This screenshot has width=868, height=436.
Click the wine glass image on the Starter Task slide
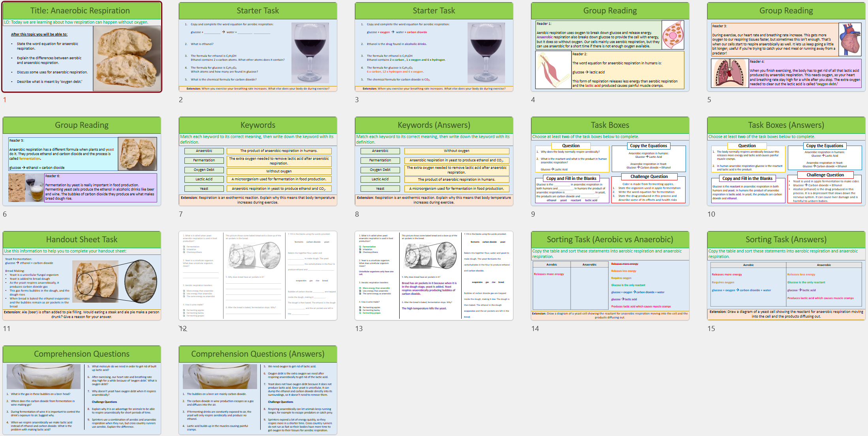point(311,52)
